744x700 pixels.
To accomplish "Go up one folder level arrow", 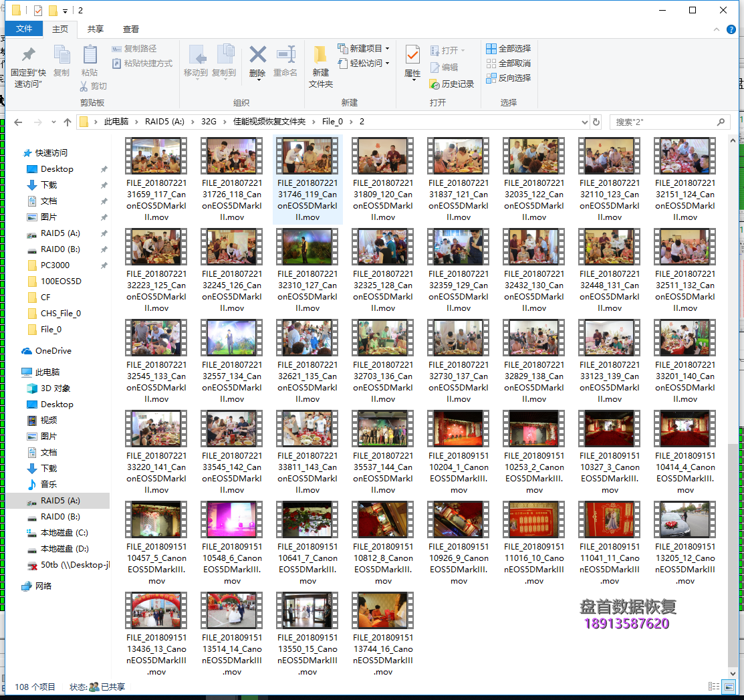I will 68,122.
